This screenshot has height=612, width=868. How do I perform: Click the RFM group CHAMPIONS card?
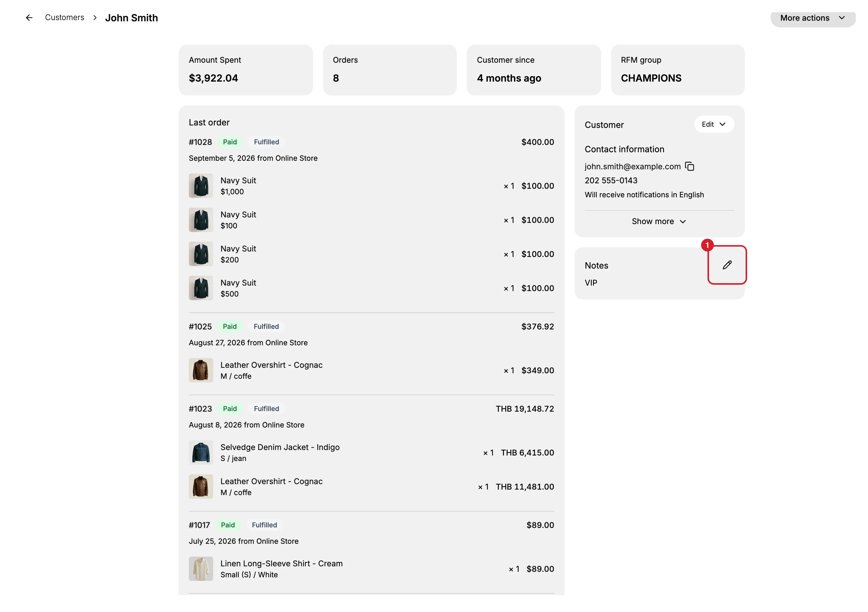[678, 70]
